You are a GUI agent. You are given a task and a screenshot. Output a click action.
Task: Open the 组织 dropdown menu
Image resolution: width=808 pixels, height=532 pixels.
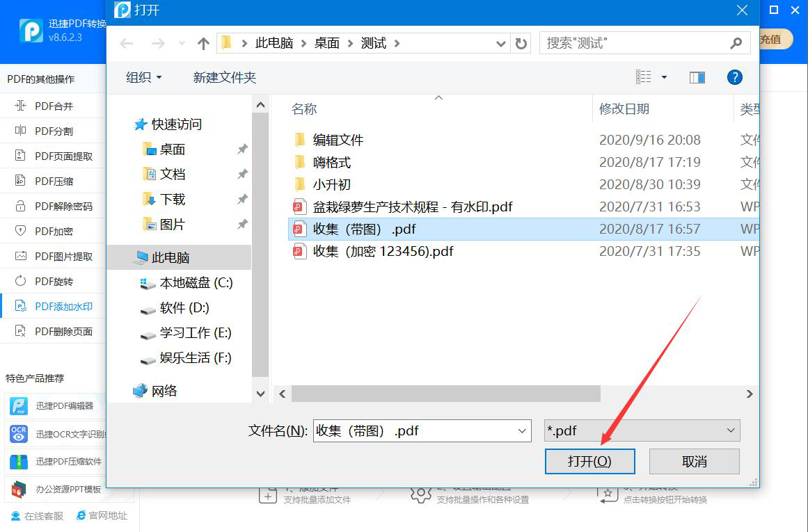pos(144,77)
